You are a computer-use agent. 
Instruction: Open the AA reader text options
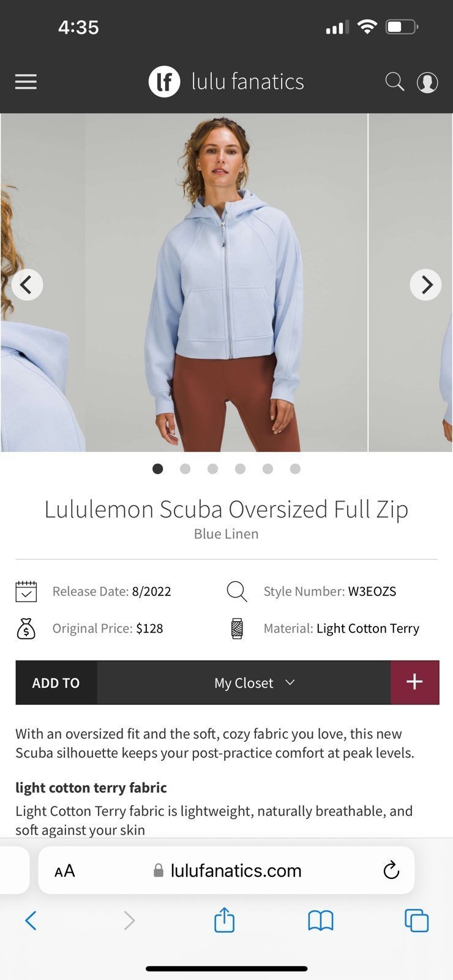[x=64, y=870]
